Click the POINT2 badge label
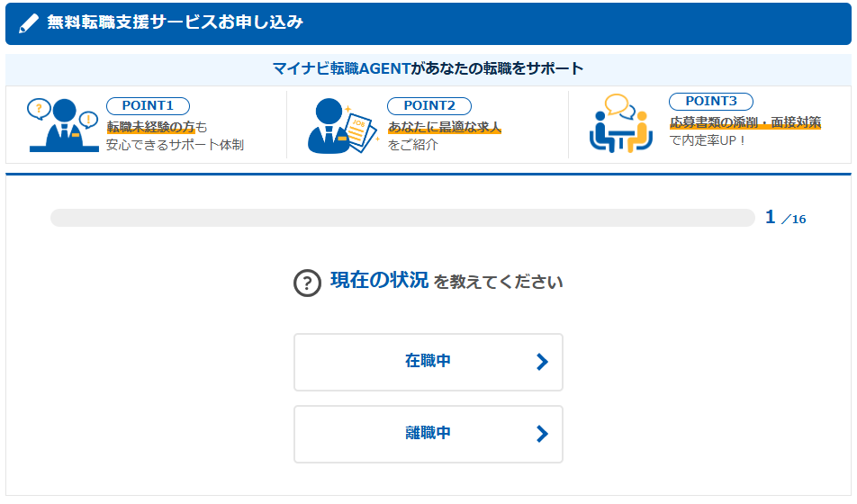 coord(428,105)
